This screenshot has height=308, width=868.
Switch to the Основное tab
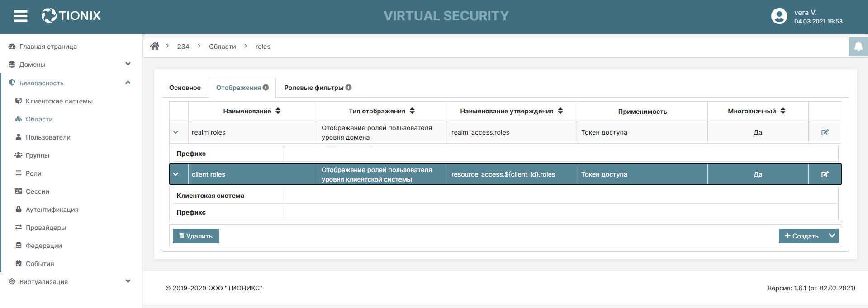185,88
